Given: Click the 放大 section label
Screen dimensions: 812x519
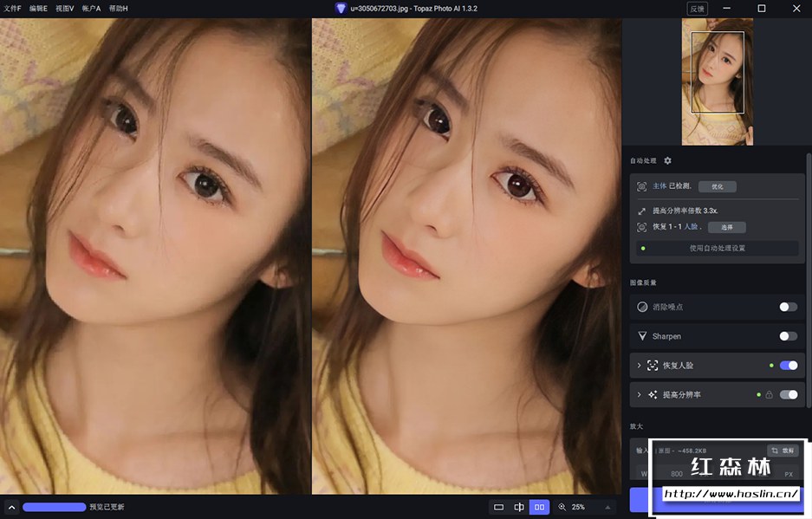Looking at the screenshot, I should 636,426.
